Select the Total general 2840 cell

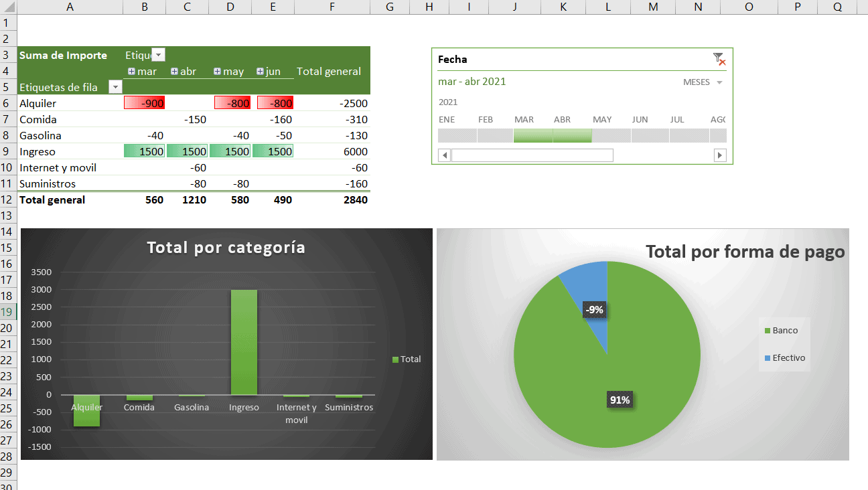coord(332,199)
